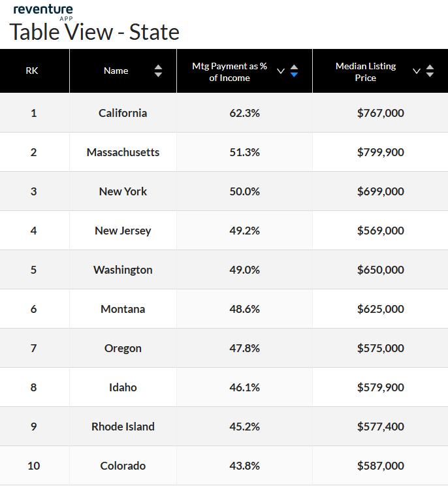
Task: Click the Washington state name
Action: pos(123,270)
